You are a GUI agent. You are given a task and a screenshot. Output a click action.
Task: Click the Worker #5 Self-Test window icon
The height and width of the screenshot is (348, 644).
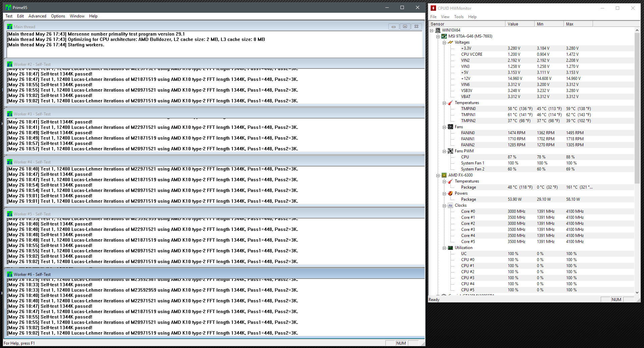pyautogui.click(x=10, y=214)
